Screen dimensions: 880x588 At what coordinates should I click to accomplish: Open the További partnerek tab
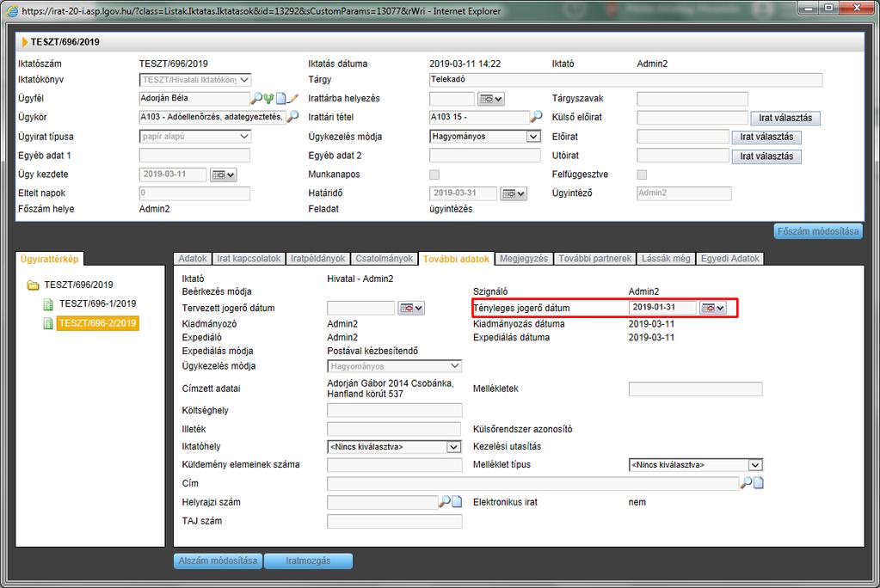(595, 259)
